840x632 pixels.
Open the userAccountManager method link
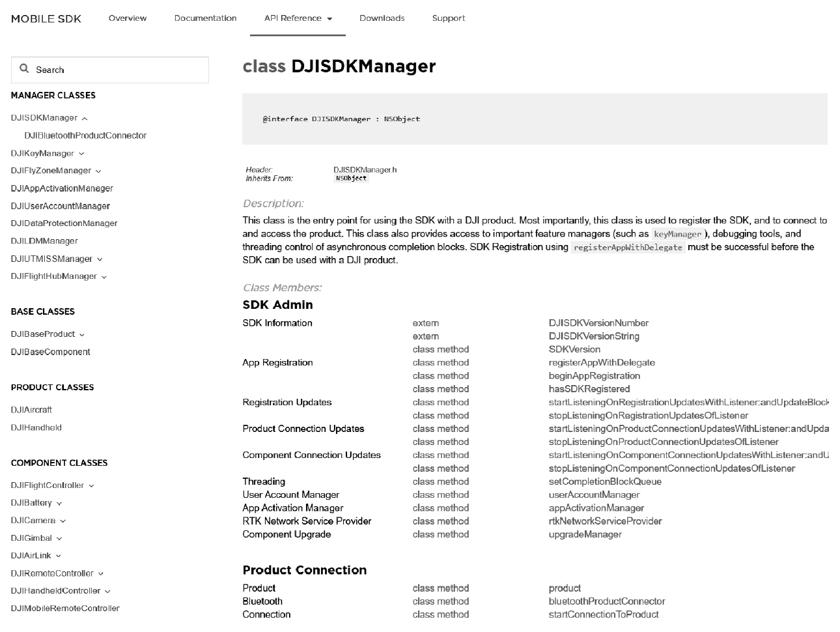coord(595,495)
